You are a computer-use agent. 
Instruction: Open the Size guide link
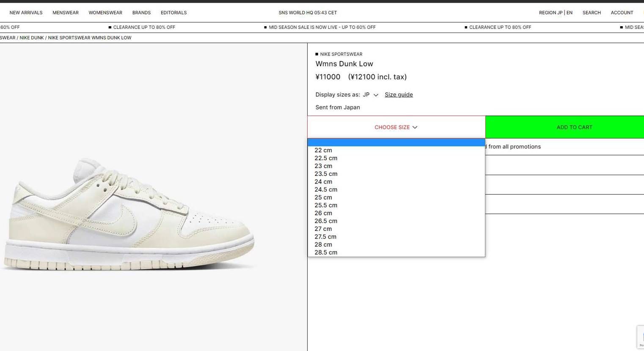click(x=399, y=95)
